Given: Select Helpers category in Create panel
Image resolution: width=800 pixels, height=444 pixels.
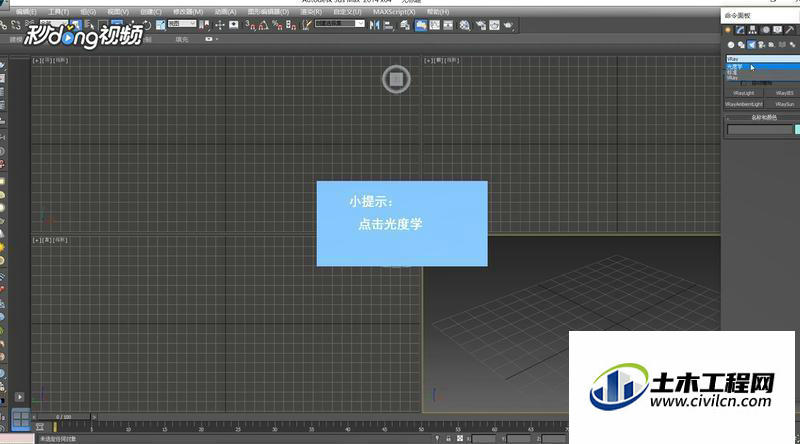Looking at the screenshot, I should click(x=771, y=44).
